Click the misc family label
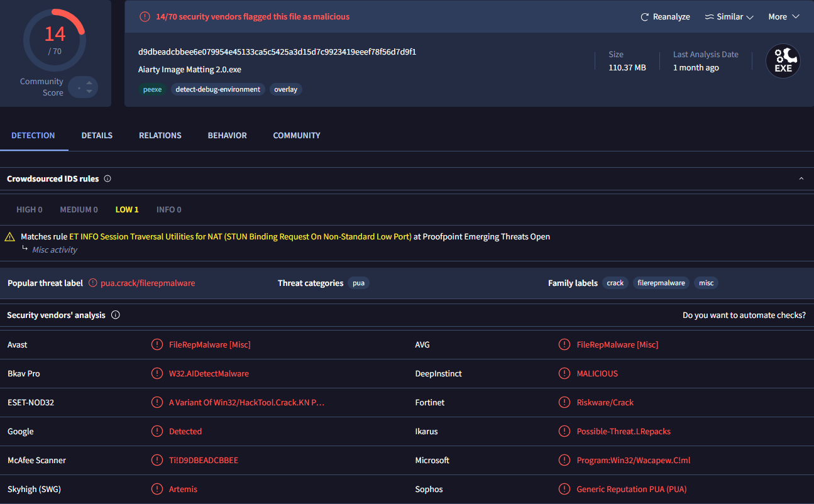The width and height of the screenshot is (814, 504). pyautogui.click(x=707, y=283)
